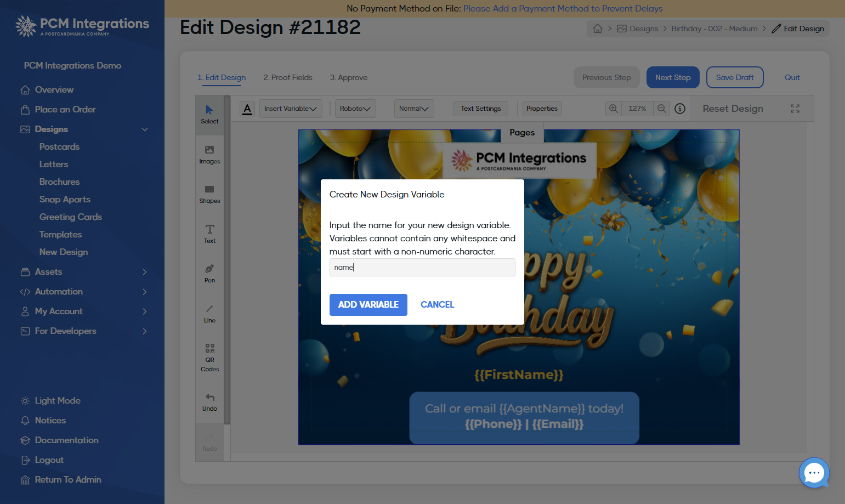Click the Undo arrow icon
This screenshot has width=845, height=504.
point(209,398)
